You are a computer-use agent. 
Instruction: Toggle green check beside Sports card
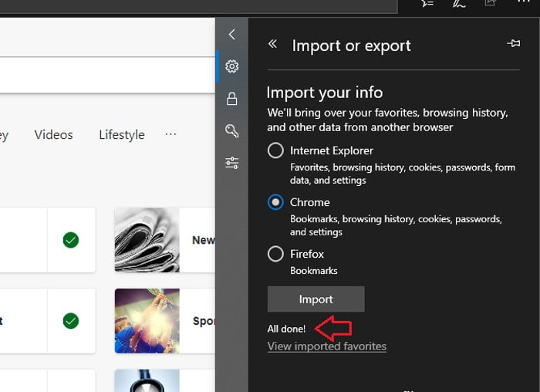pos(71,321)
